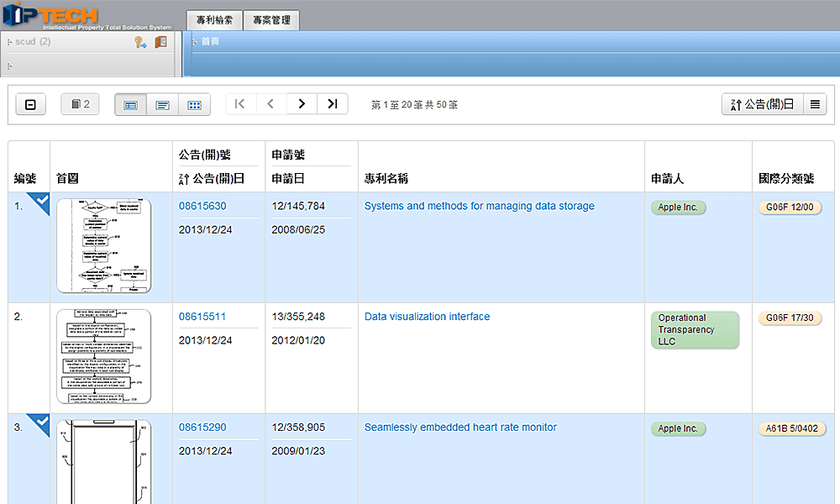Switch to grid thumbnail view mode

195,105
